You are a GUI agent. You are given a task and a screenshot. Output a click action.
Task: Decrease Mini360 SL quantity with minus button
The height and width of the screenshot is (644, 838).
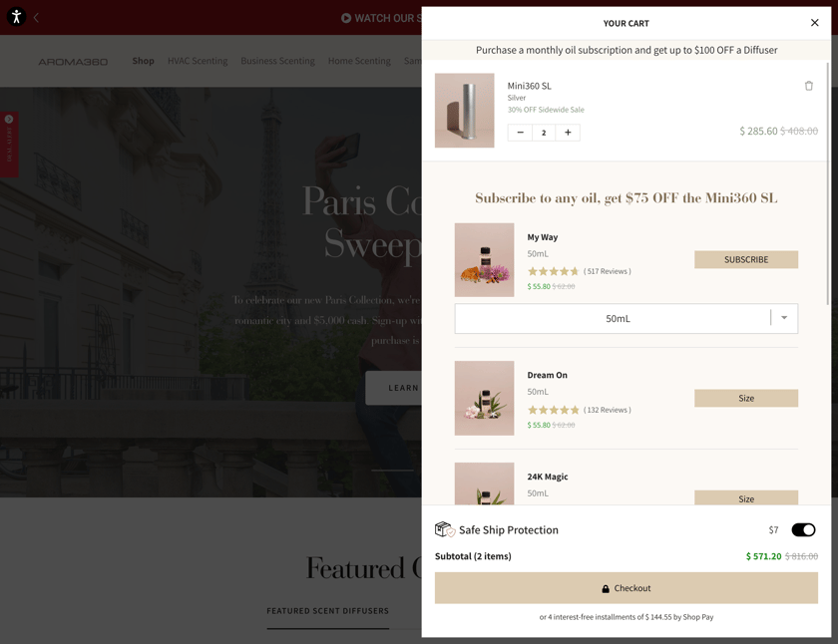[520, 133]
